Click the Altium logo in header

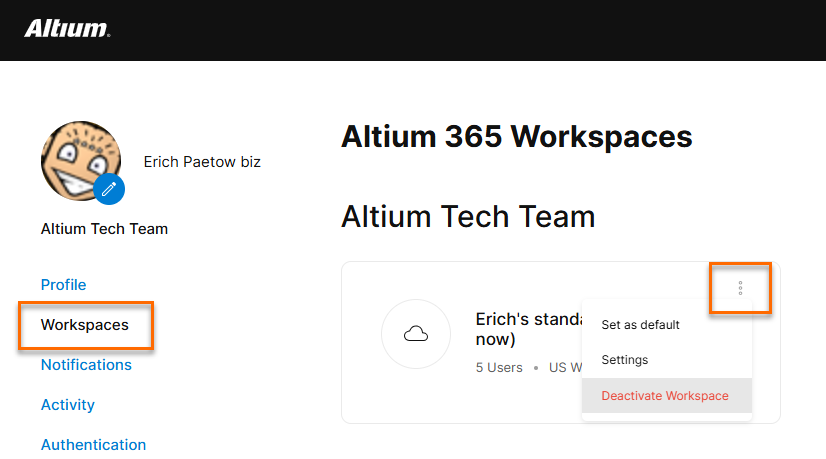[66, 28]
